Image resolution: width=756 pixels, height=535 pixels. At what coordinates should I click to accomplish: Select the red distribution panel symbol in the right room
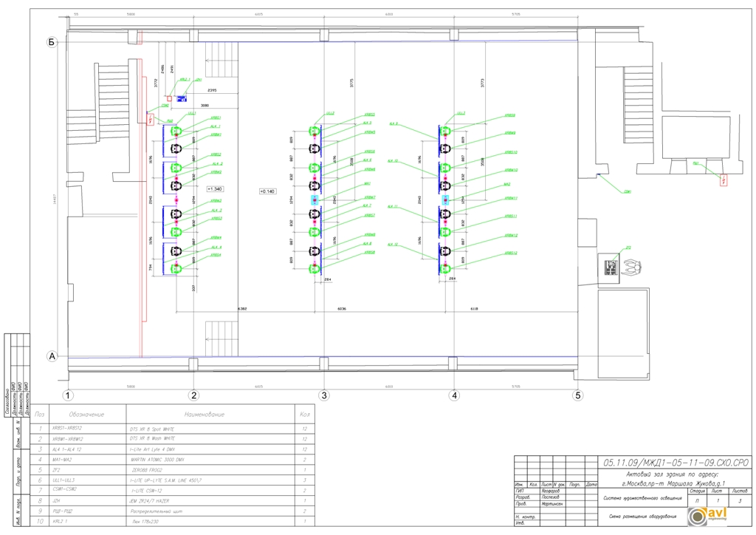pos(724,180)
